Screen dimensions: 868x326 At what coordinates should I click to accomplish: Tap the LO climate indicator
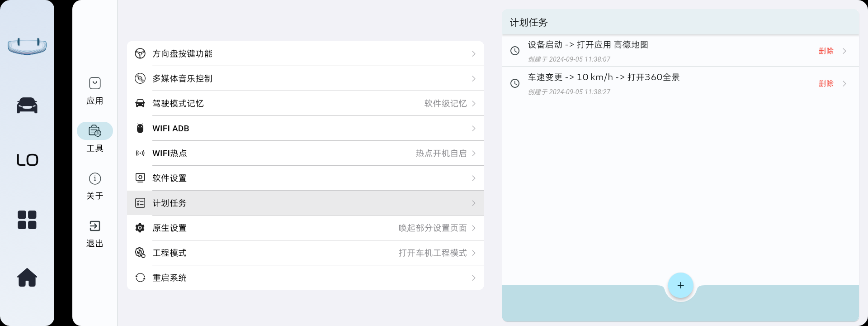[27, 160]
